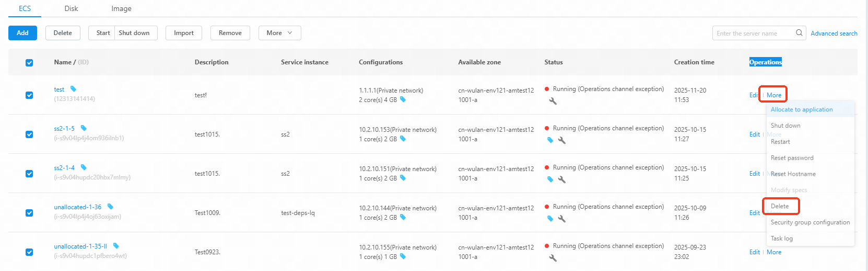Switch to the Disk tab
The image size is (868, 271).
[71, 8]
